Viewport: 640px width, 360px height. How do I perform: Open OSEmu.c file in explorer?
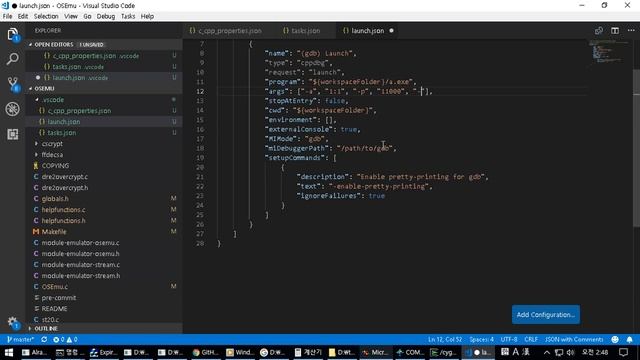point(104,287)
